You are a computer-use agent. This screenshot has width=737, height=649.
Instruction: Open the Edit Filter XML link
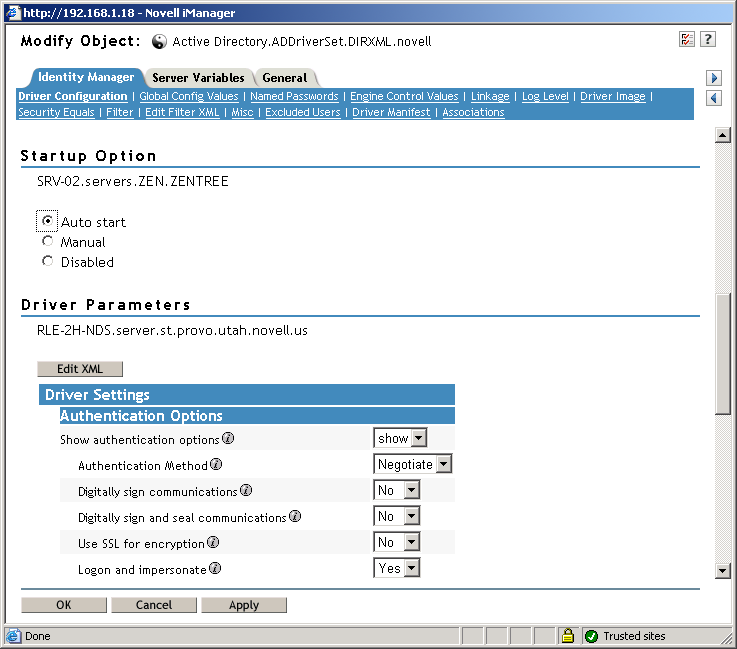point(182,112)
